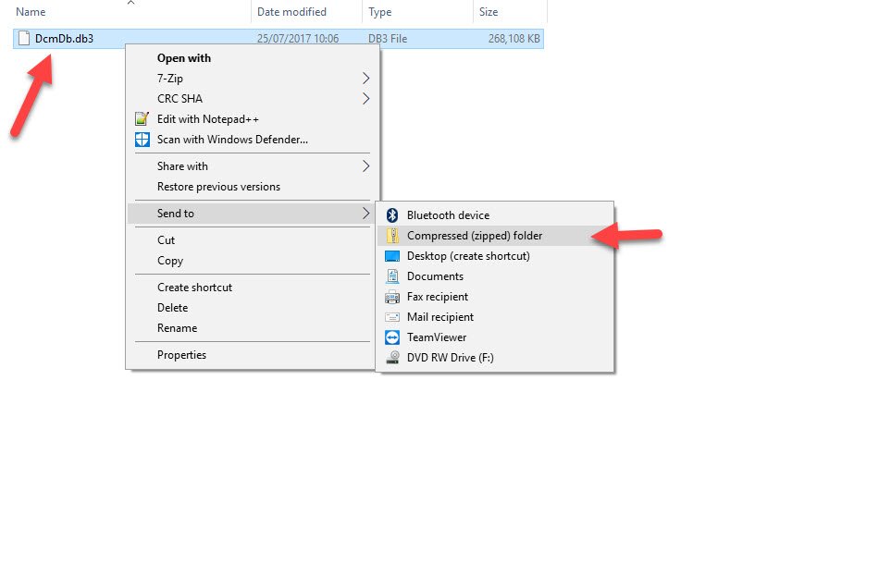Click the Documents destination icon
The height and width of the screenshot is (588, 891).
[x=393, y=276]
